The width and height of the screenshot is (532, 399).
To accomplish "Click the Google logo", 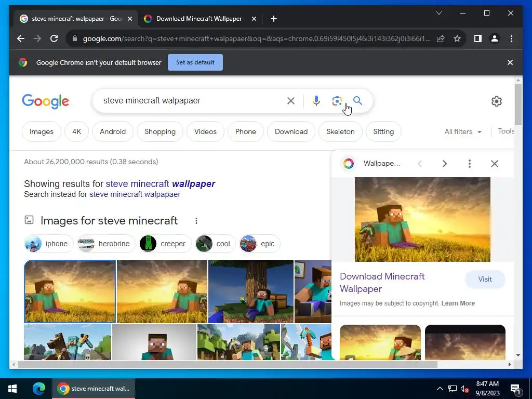I will coord(46,101).
